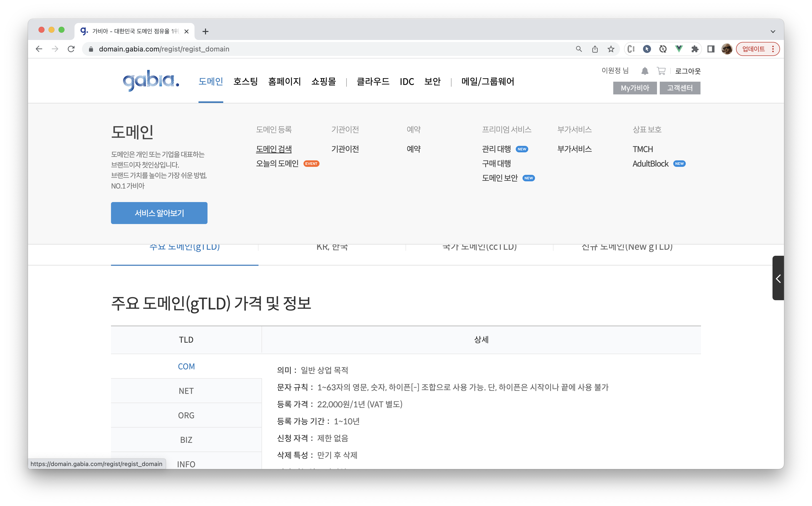
Task: Click the 서비스 알아보기 button
Action: [x=159, y=213]
